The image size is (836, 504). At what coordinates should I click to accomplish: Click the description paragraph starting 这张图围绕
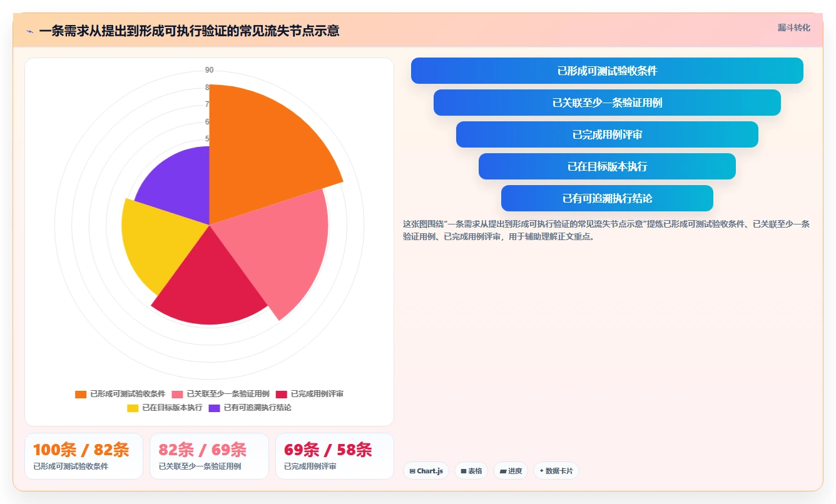click(x=606, y=230)
